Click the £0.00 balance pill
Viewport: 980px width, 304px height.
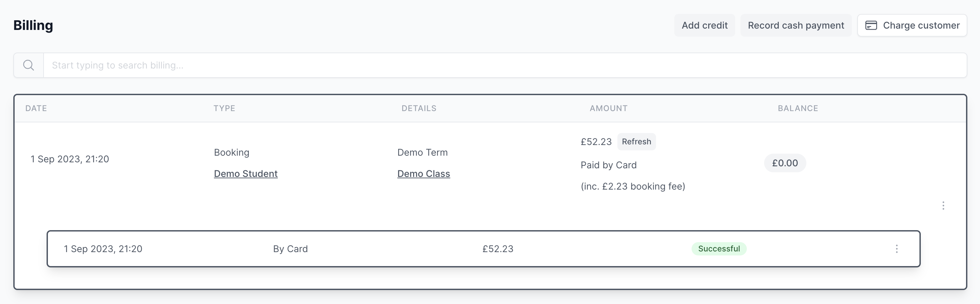pos(785,163)
